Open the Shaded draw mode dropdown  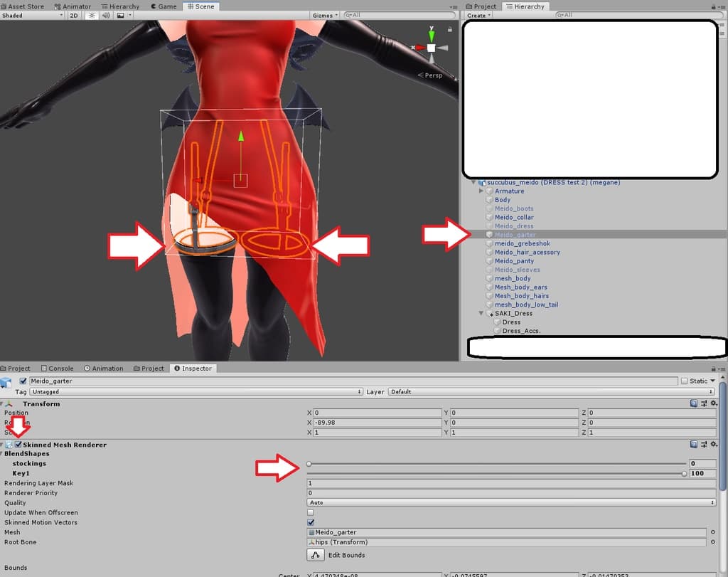[x=33, y=15]
